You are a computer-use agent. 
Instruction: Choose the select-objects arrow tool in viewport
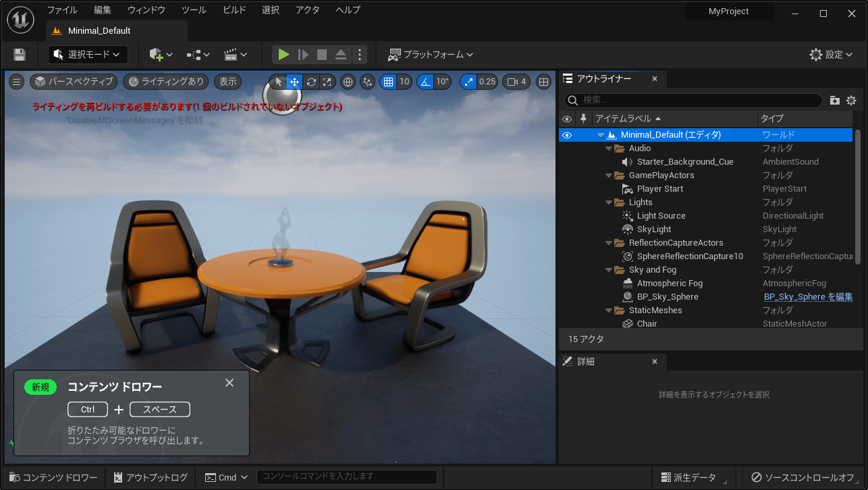point(279,82)
